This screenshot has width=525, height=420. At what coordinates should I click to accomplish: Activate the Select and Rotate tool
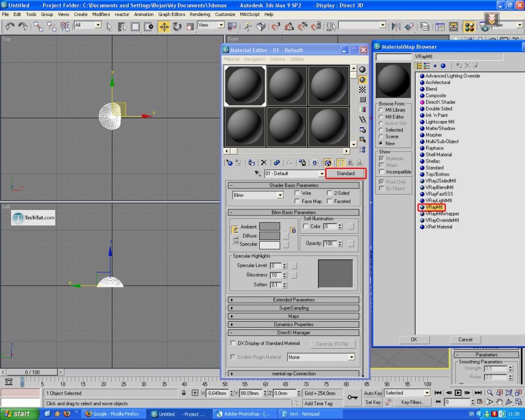[x=177, y=27]
